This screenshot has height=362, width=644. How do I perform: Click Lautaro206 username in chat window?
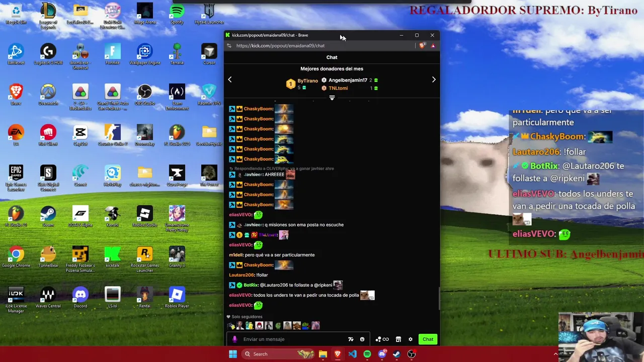click(x=242, y=275)
